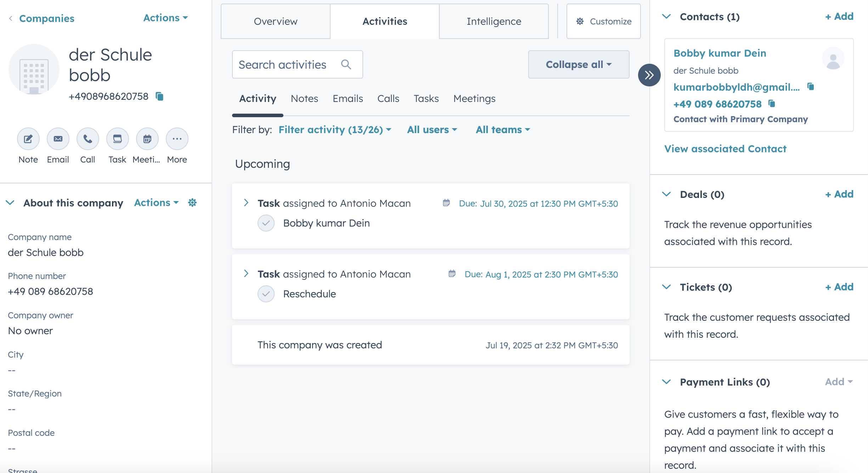Image resolution: width=868 pixels, height=473 pixels.
Task: Add a deal with + Add
Action: [839, 194]
